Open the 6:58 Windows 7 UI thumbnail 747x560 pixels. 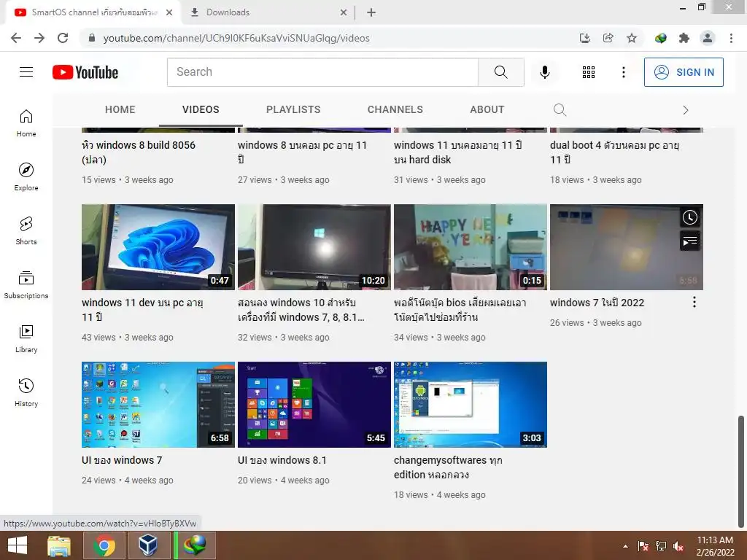[158, 404]
